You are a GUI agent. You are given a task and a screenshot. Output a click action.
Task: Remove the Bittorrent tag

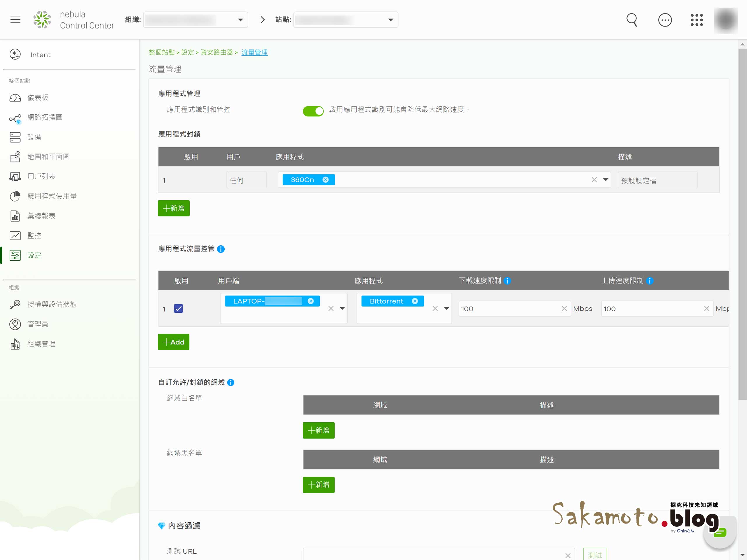click(x=415, y=301)
